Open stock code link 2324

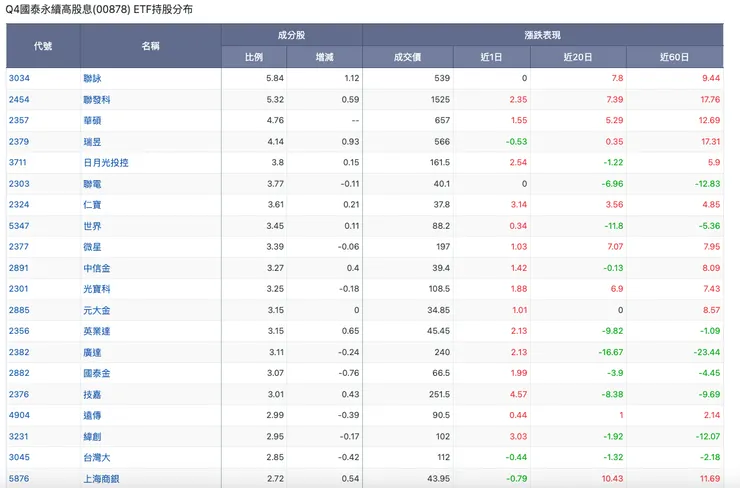click(19, 204)
